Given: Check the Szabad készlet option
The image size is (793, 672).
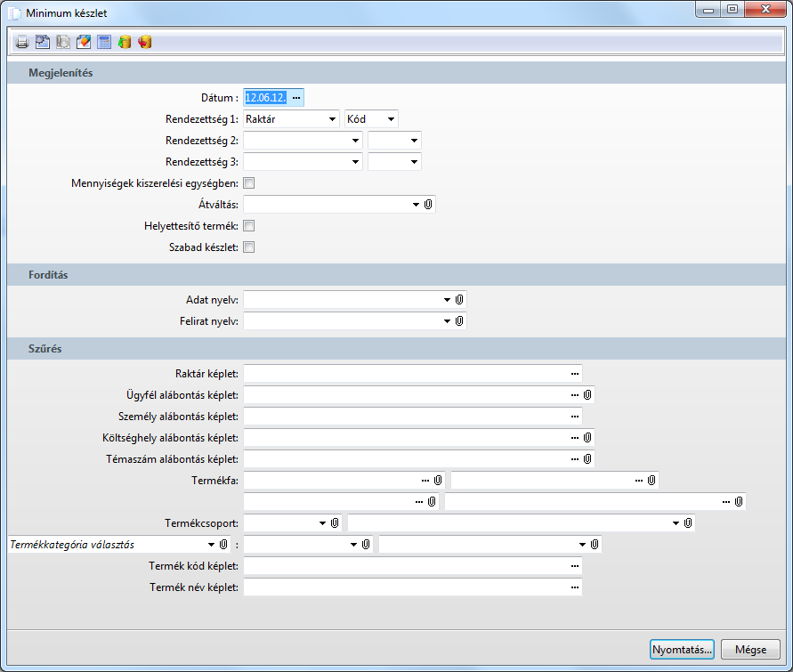Looking at the screenshot, I should (249, 247).
